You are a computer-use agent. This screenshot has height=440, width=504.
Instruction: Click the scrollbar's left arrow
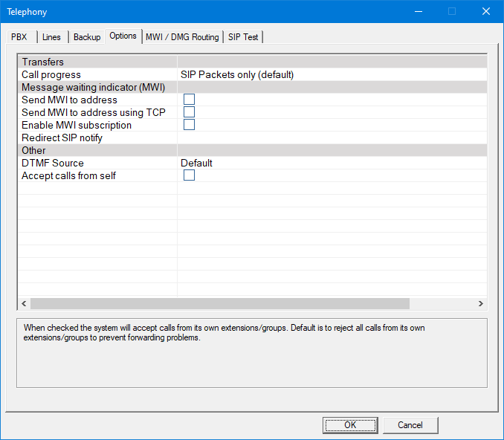[x=23, y=304]
